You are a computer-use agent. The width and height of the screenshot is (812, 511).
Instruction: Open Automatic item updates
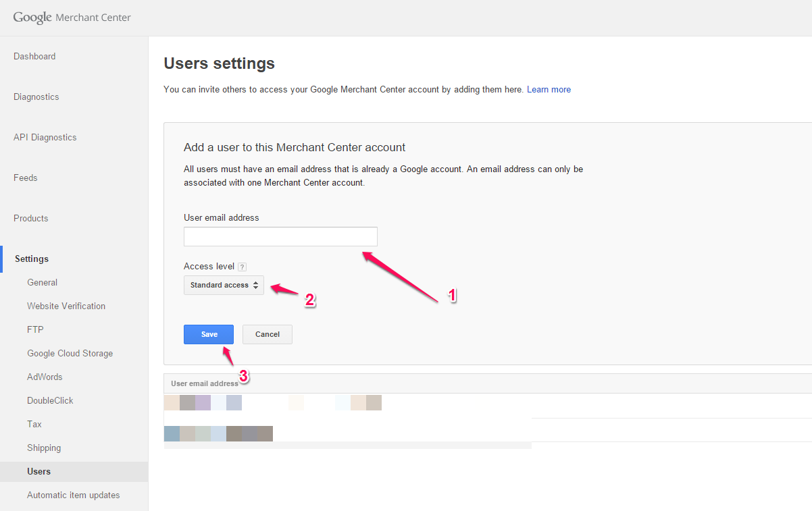click(74, 495)
